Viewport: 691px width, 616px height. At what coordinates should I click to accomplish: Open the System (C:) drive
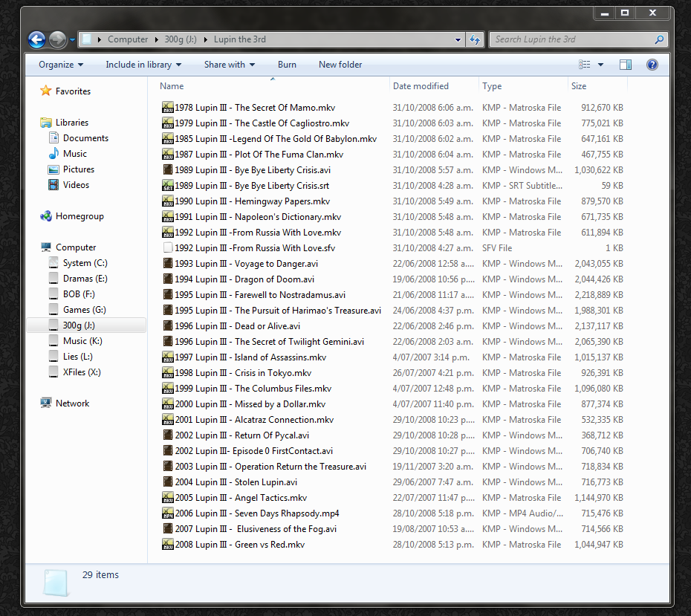pos(77,263)
